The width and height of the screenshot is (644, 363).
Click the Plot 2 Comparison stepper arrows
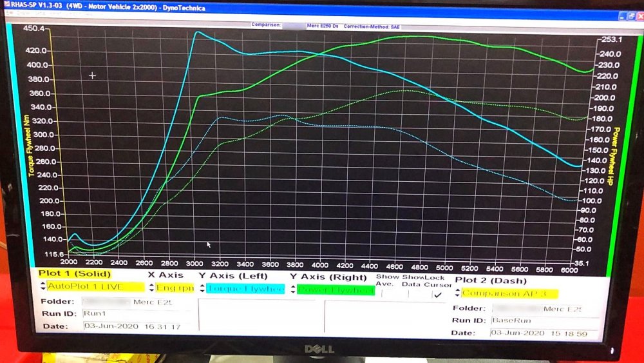coord(457,293)
